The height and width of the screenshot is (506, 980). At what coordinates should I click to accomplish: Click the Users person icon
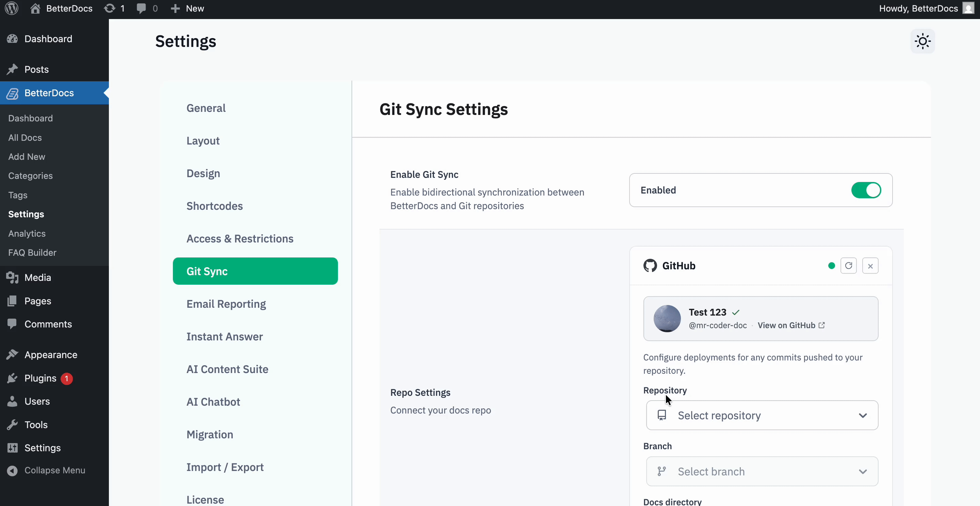click(12, 402)
